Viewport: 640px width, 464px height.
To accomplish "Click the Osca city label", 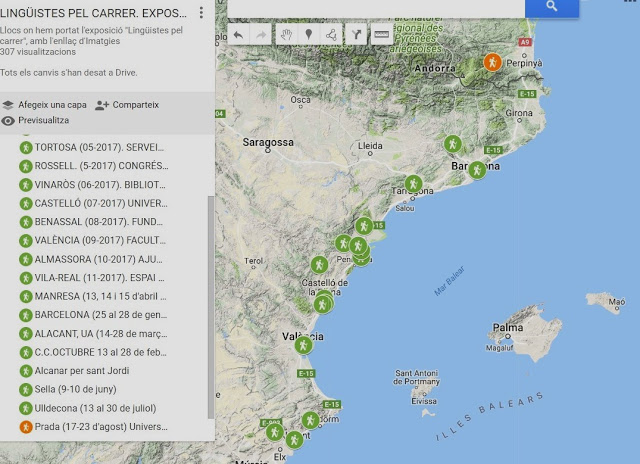I will click(300, 100).
